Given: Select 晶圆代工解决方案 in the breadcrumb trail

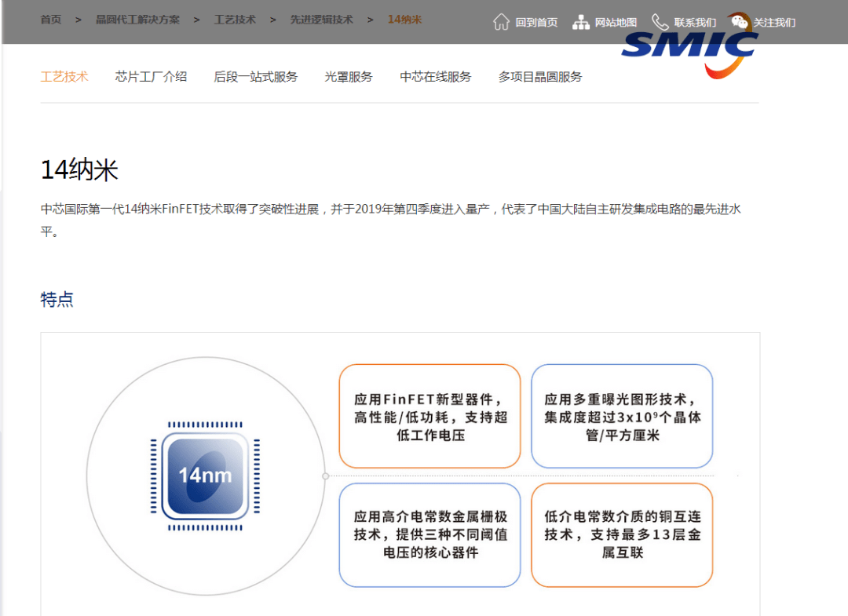Looking at the screenshot, I should pyautogui.click(x=138, y=20).
